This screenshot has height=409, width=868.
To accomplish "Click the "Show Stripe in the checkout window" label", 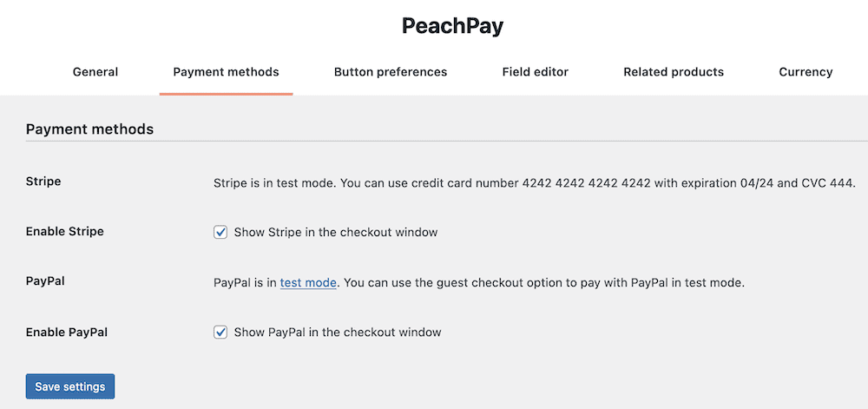I will point(335,233).
